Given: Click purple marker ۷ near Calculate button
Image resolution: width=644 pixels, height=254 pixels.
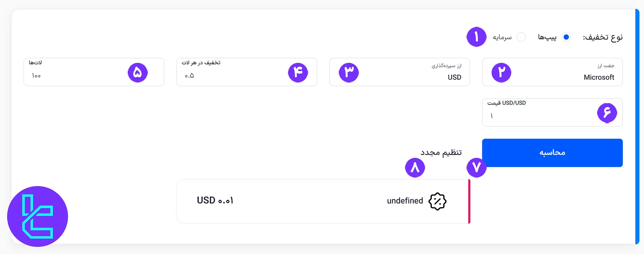Looking at the screenshot, I should 476,167.
